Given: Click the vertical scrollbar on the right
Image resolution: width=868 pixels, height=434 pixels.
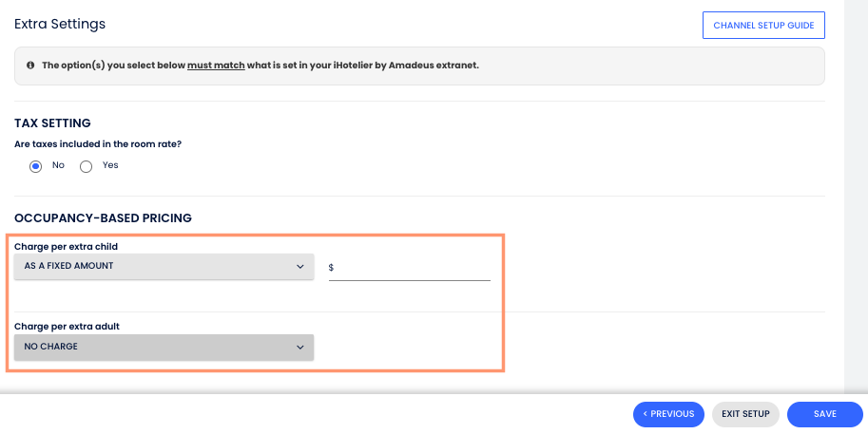Looking at the screenshot, I should [x=857, y=190].
